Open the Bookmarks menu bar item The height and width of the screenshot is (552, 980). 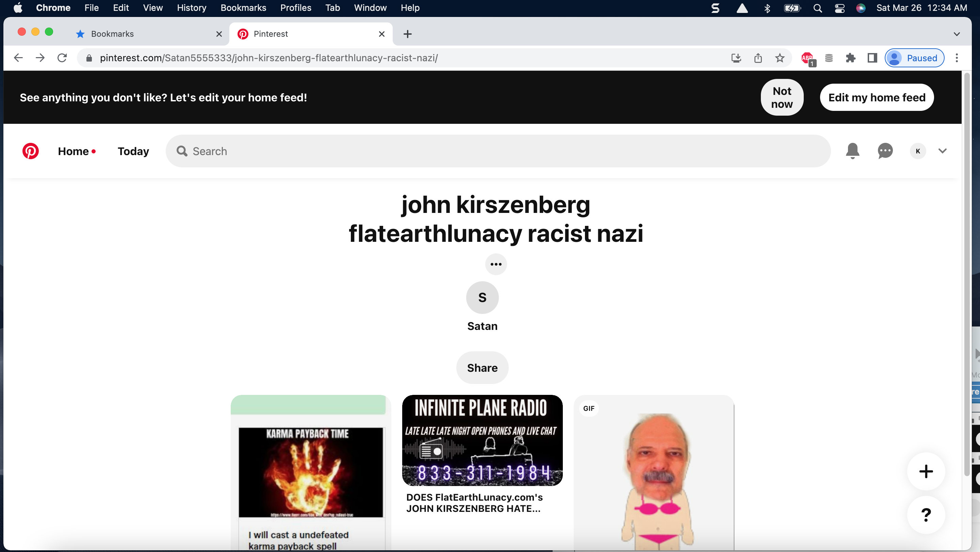click(243, 7)
